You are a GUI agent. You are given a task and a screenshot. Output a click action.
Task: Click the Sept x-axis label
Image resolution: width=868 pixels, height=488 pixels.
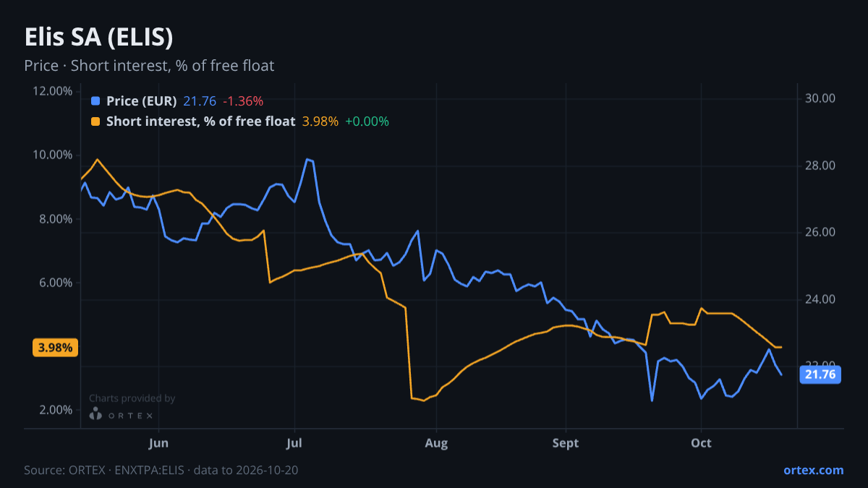tap(566, 443)
